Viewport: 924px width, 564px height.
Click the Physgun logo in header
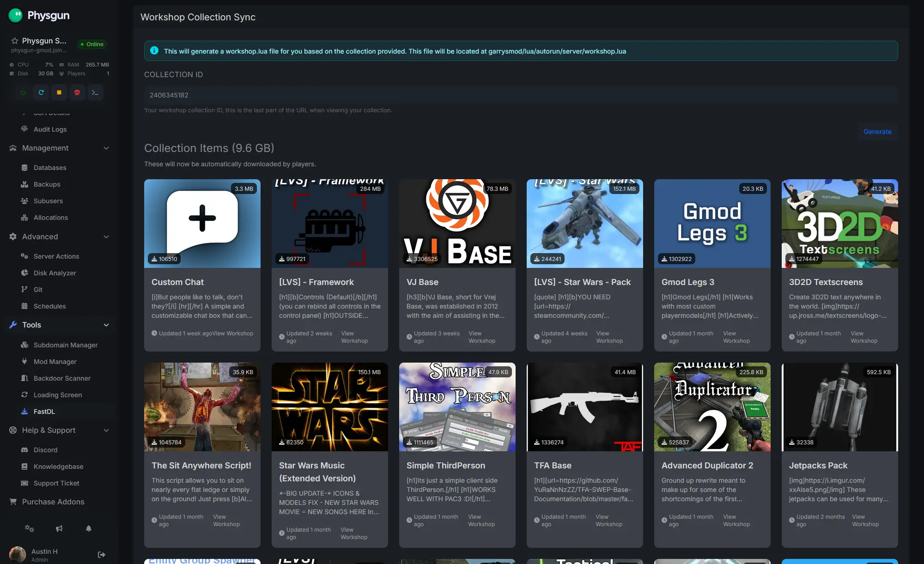point(39,15)
